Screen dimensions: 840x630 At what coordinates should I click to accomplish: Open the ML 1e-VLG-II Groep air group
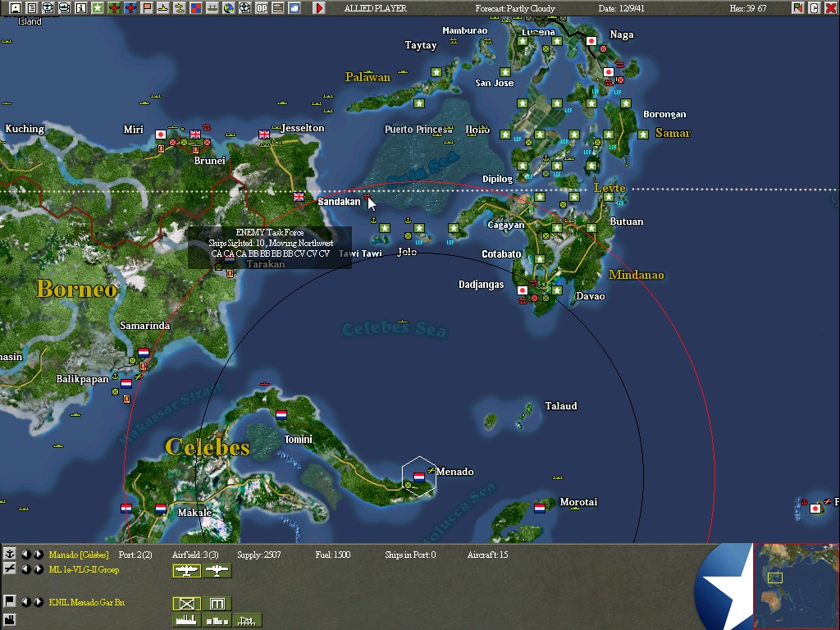[x=84, y=569]
